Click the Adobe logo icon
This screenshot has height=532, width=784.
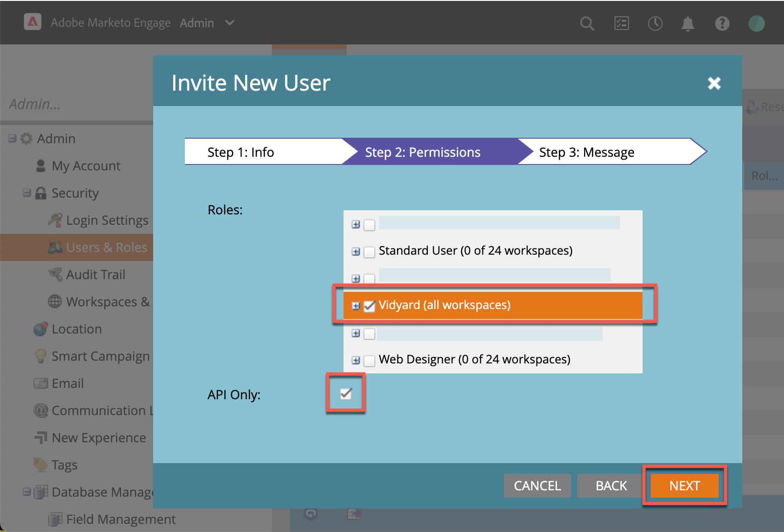[33, 22]
